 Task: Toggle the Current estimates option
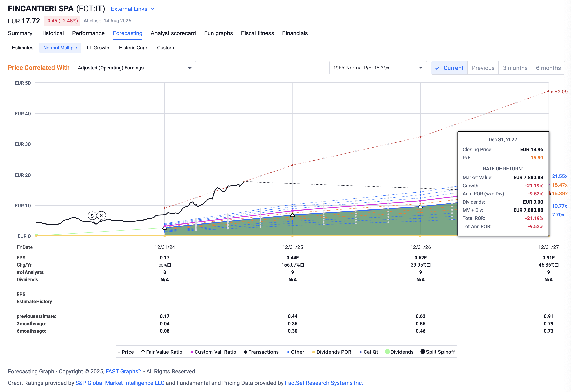tap(449, 68)
